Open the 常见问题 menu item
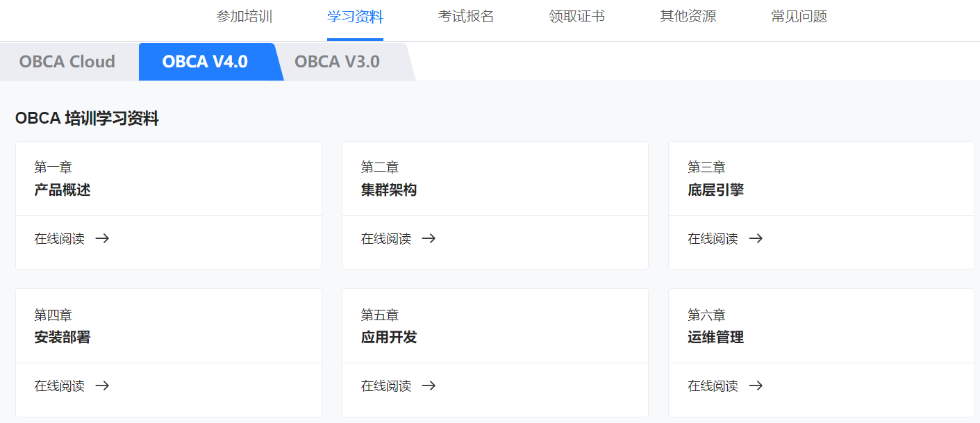This screenshot has height=423, width=980. pyautogui.click(x=799, y=15)
